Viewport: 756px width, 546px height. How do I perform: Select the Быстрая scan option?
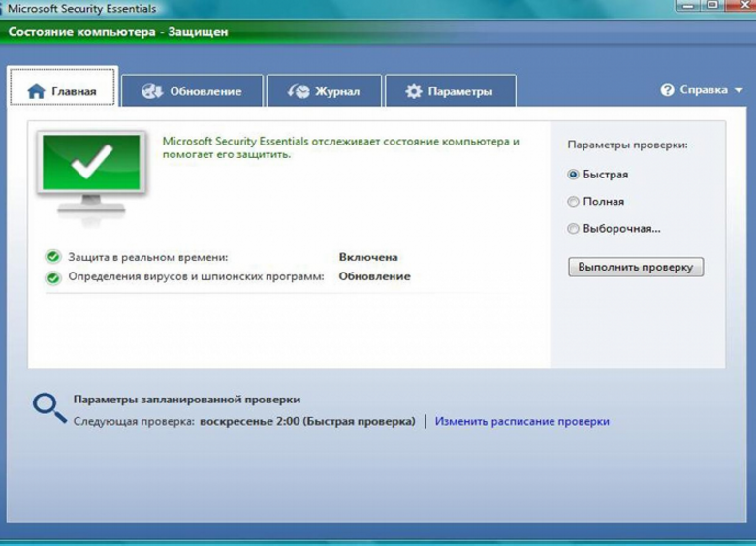tap(574, 175)
